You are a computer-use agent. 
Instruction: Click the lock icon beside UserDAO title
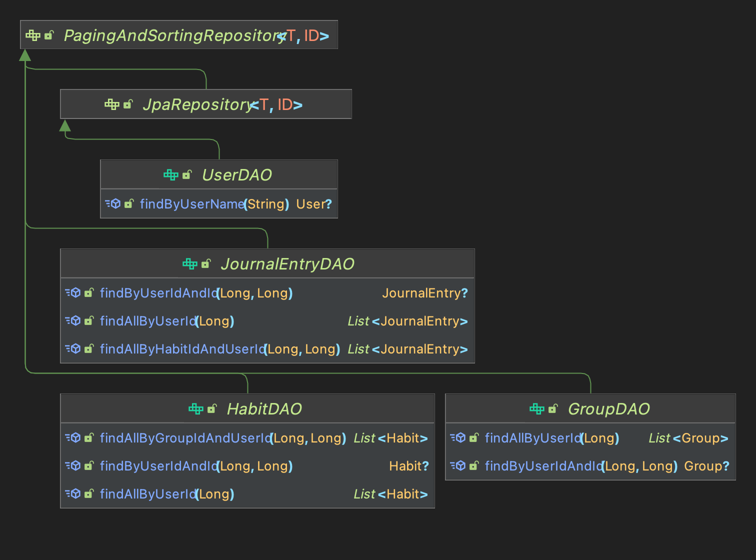[x=187, y=174]
